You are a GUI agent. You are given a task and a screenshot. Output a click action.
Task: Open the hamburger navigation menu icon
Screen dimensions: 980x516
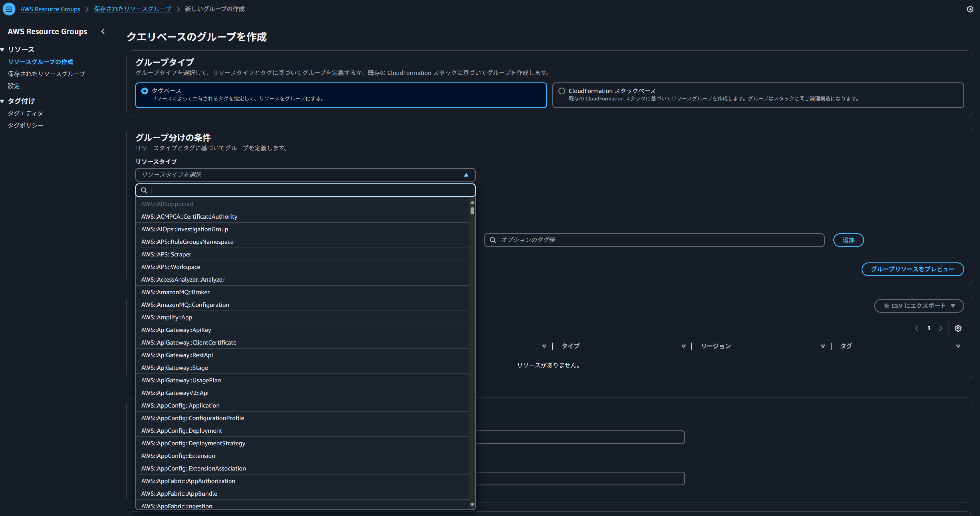click(9, 9)
